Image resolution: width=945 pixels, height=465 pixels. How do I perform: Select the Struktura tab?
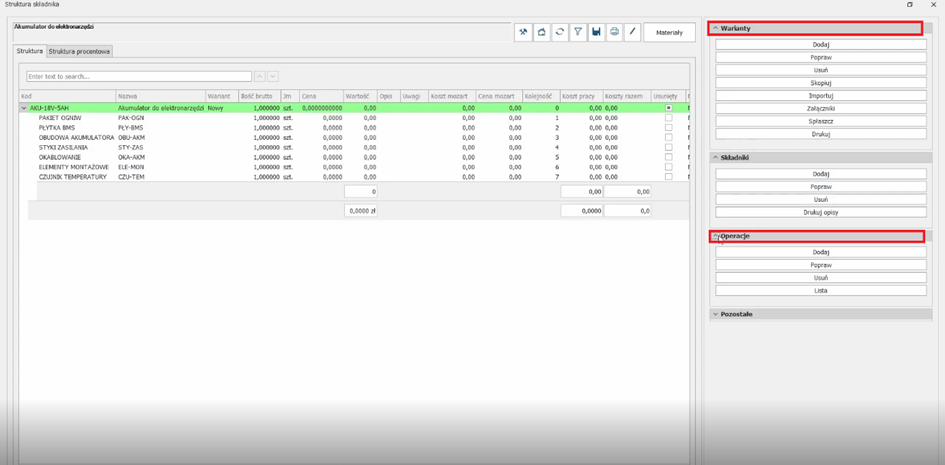29,51
